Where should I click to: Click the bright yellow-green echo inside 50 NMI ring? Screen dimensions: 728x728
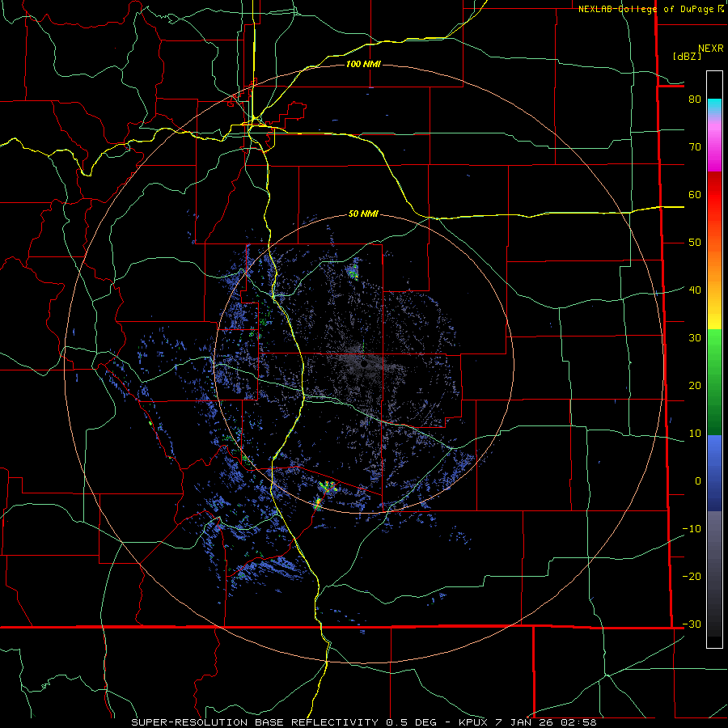[x=328, y=487]
